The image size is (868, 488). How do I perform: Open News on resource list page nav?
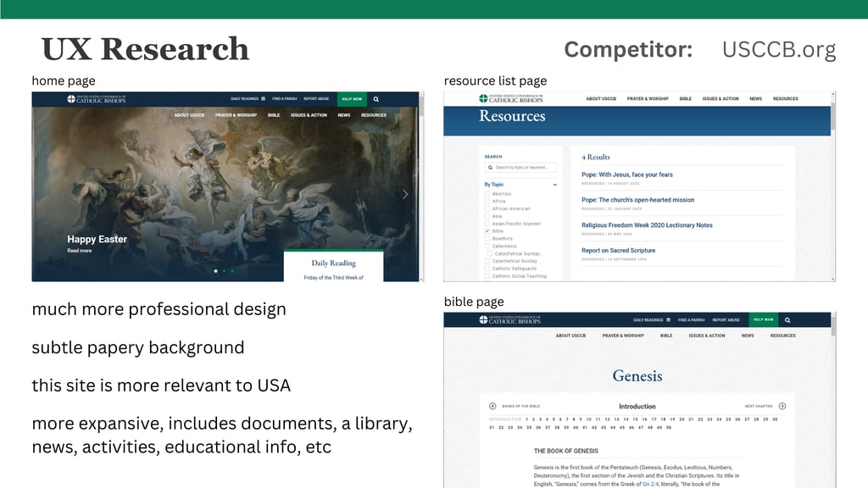755,98
